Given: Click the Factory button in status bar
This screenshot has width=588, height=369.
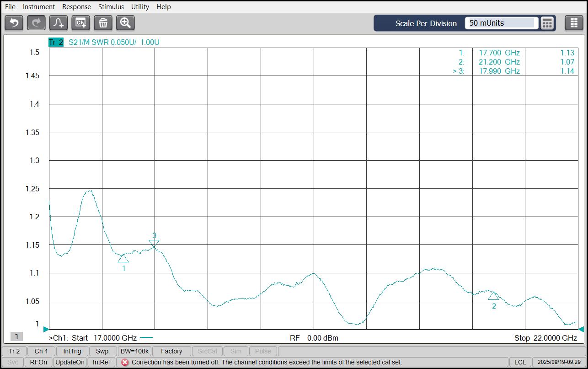Looking at the screenshot, I should (x=171, y=351).
